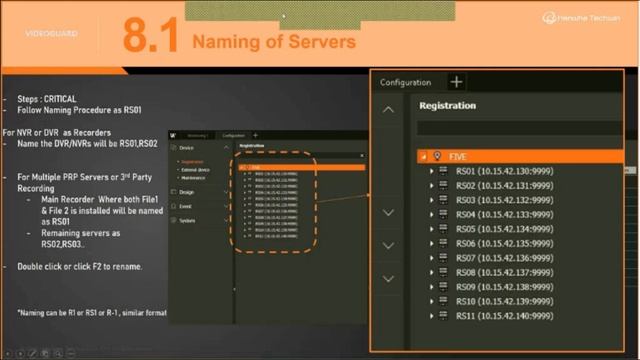Open Maintenance menu entry

pyautogui.click(x=193, y=178)
